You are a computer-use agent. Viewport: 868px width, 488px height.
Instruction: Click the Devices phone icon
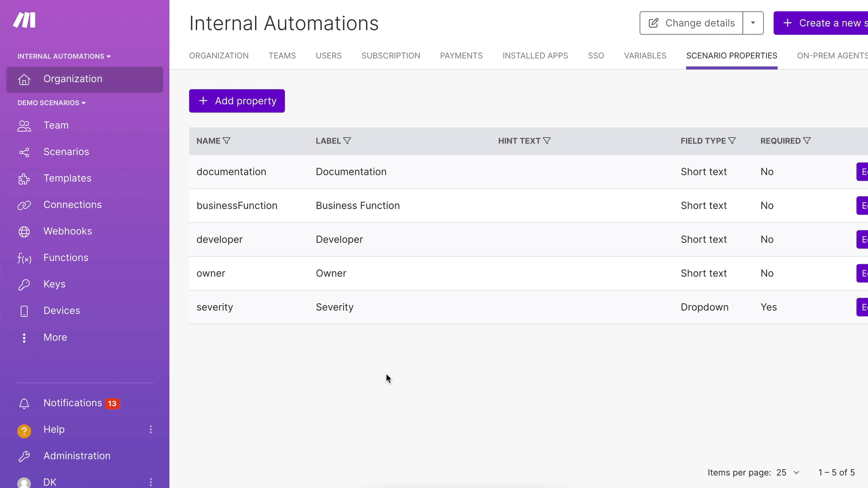[24, 311]
